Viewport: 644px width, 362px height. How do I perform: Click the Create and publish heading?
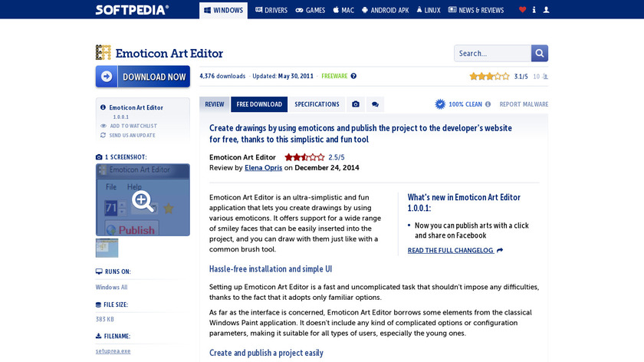(x=266, y=353)
